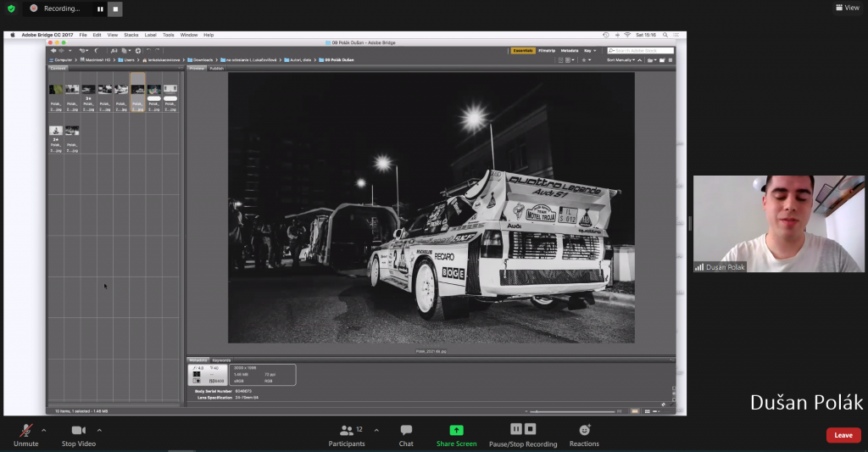Image resolution: width=868 pixels, height=452 pixels.
Task: Open thumbnail quality options dropdown
Action: pyautogui.click(x=570, y=60)
